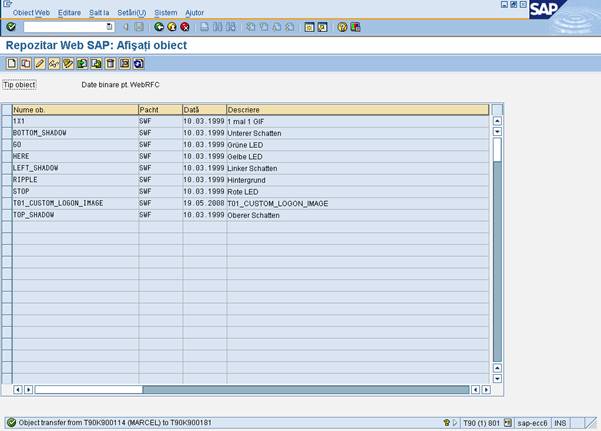Screen dimensions: 601x431
Task: Expand status bar triangle next to system info
Action: (x=455, y=423)
